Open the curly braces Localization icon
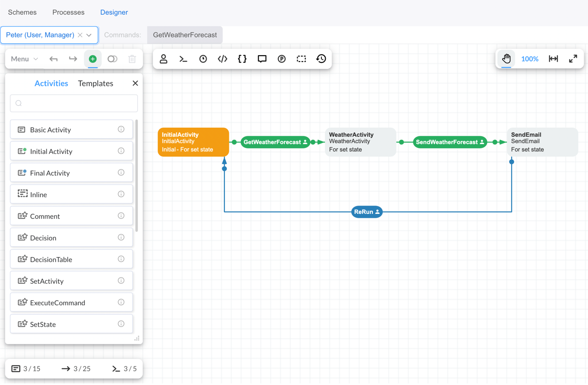The width and height of the screenshot is (588, 385). click(242, 59)
